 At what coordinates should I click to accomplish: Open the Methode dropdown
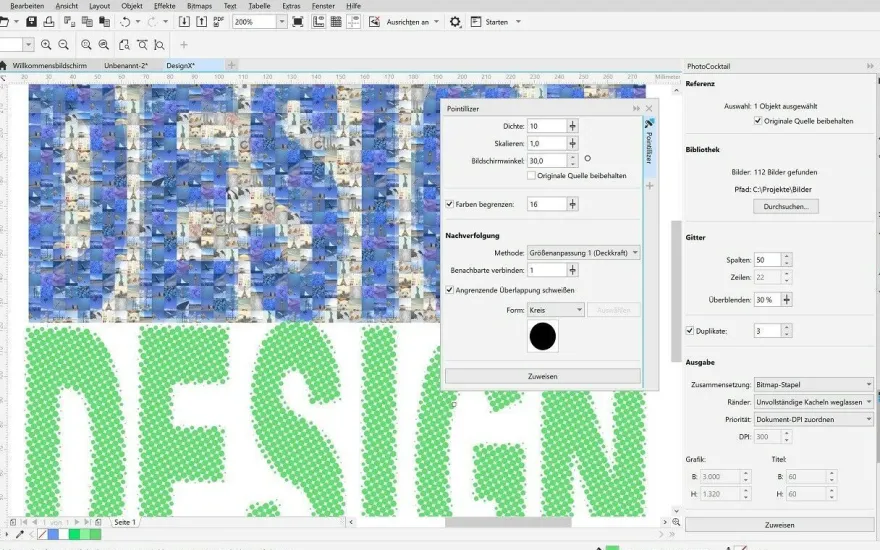coord(583,253)
